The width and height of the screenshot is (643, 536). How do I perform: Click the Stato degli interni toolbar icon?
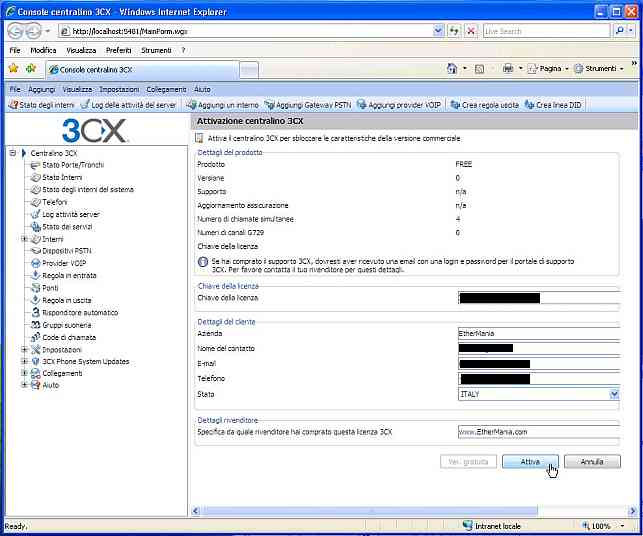click(x=14, y=105)
